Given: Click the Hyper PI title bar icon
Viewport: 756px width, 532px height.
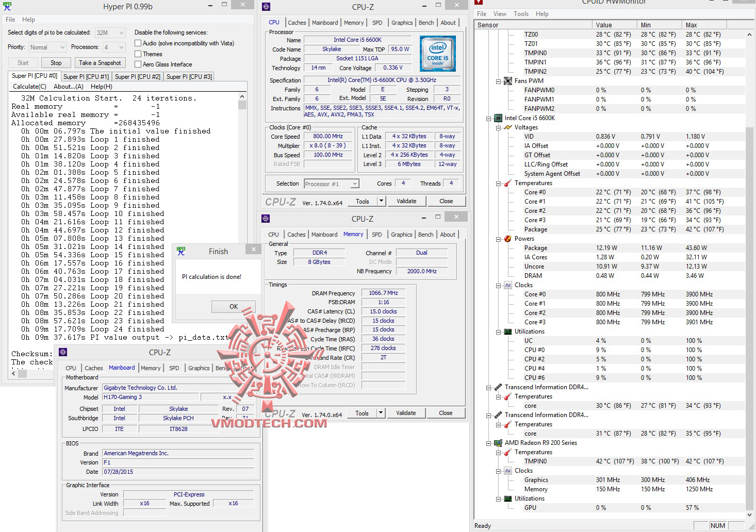Looking at the screenshot, I should click(x=7, y=7).
